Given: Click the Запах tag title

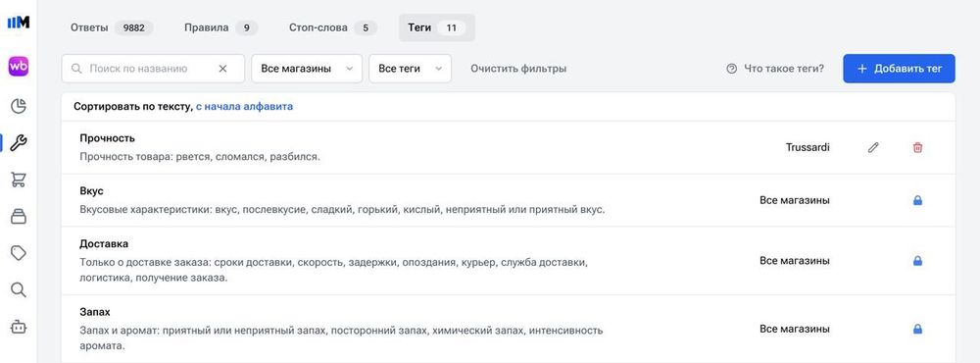Looking at the screenshot, I should (x=95, y=311).
